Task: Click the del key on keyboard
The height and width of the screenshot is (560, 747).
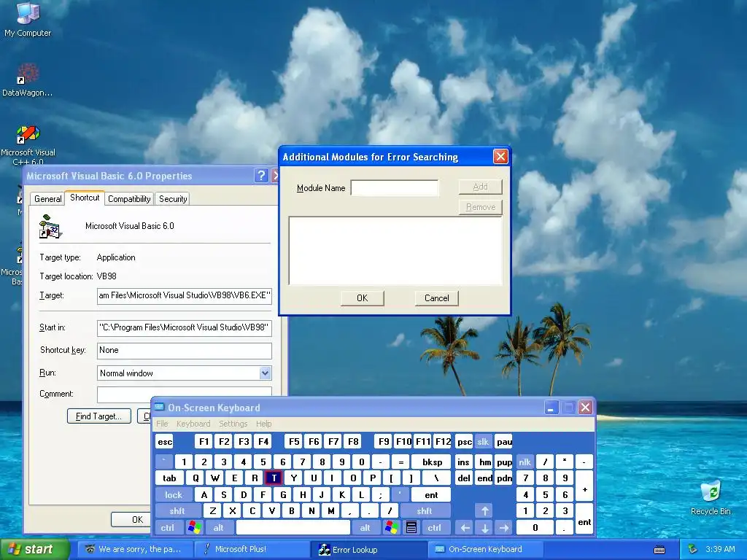Action: click(463, 478)
